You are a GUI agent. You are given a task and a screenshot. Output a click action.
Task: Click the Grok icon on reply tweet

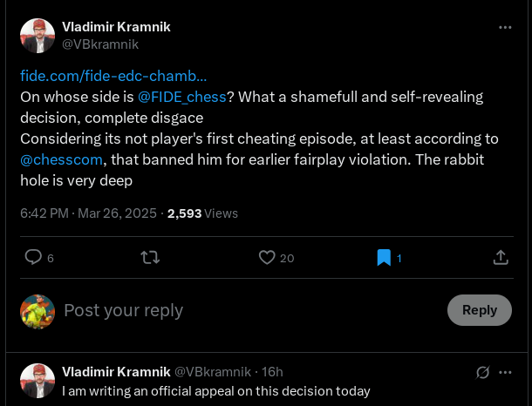point(482,372)
